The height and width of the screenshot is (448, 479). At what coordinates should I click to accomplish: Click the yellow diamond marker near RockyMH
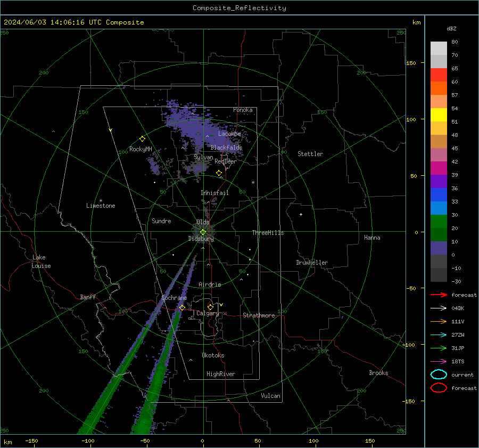(142, 139)
